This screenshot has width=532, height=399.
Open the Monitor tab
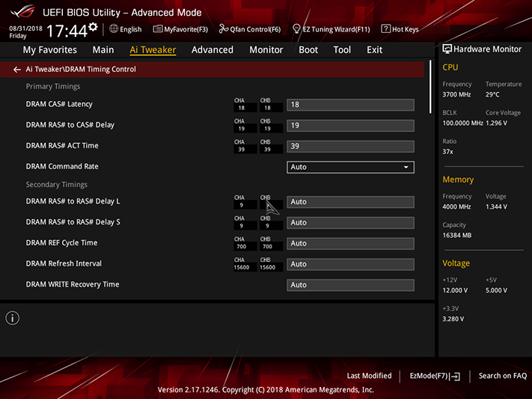(x=266, y=50)
